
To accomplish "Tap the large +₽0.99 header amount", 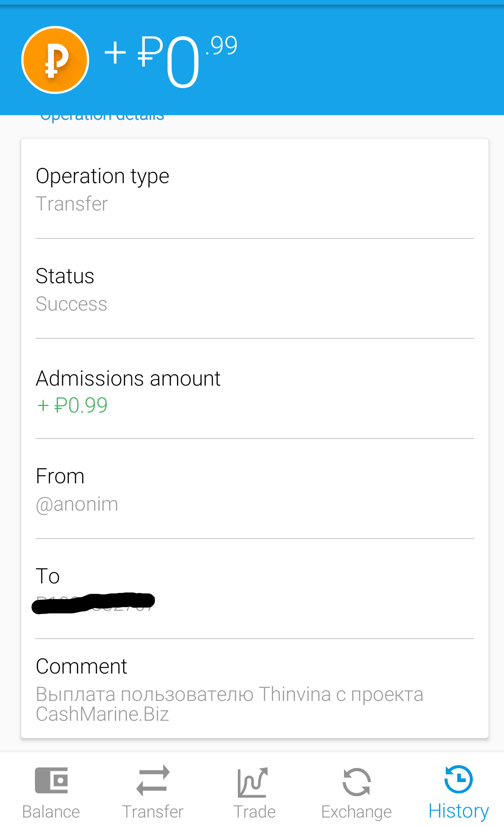I will tap(170, 59).
